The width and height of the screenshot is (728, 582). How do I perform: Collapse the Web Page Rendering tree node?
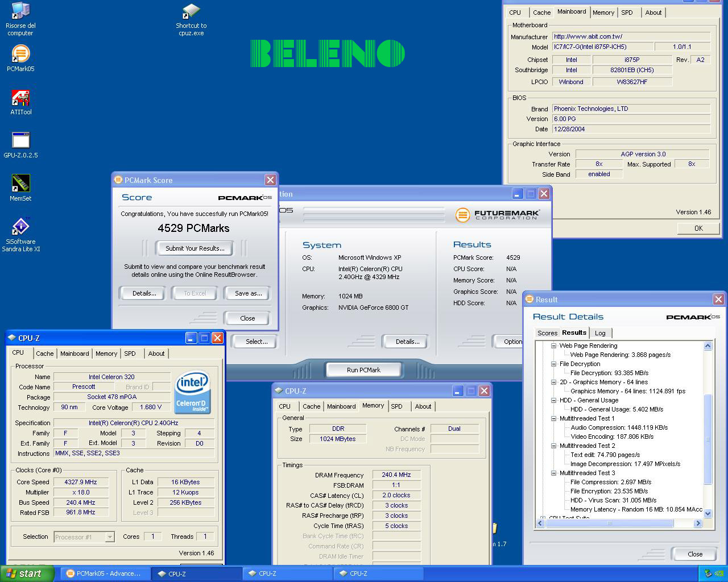[x=553, y=346]
